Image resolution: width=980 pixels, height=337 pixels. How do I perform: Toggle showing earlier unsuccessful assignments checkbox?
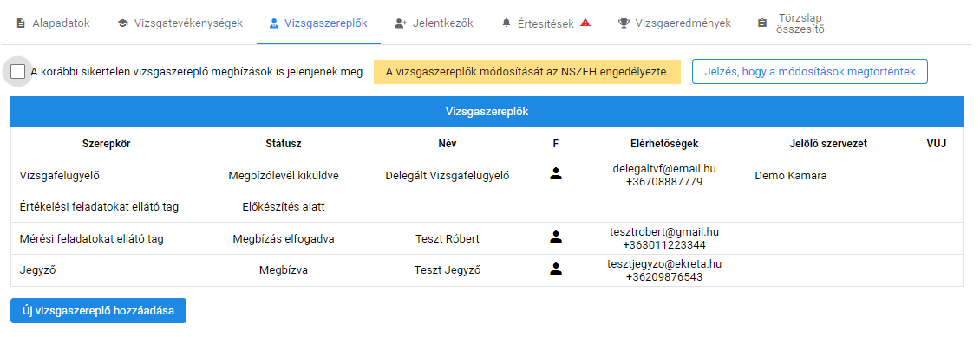[18, 72]
